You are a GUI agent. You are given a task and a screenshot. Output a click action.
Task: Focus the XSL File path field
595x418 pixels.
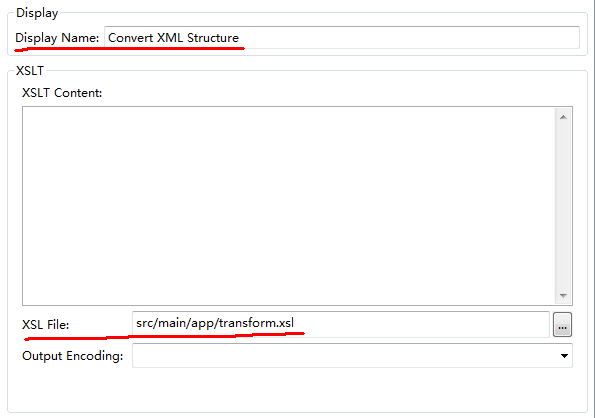coord(340,324)
